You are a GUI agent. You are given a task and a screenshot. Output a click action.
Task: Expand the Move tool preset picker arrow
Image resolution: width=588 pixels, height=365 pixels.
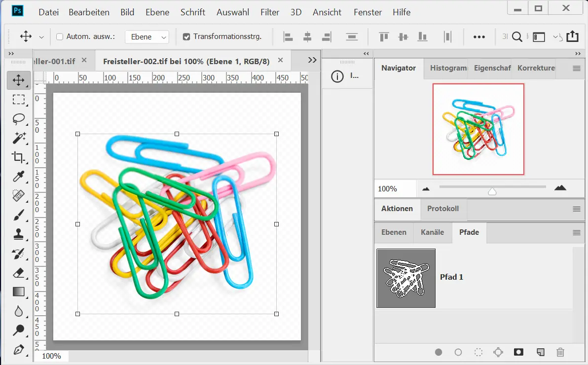[41, 37]
